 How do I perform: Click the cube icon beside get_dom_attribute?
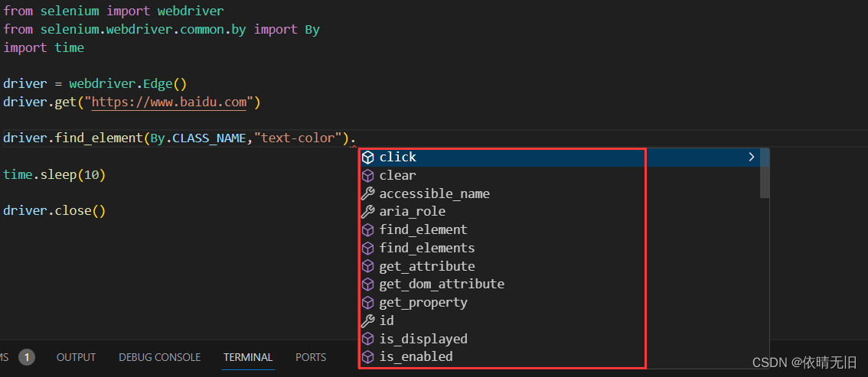point(368,284)
